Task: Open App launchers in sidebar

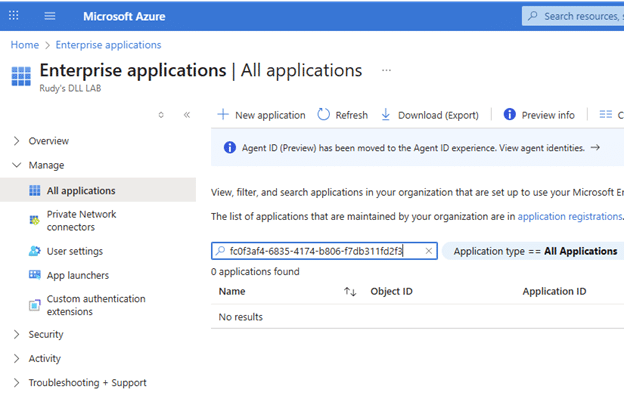Action: [x=77, y=275]
